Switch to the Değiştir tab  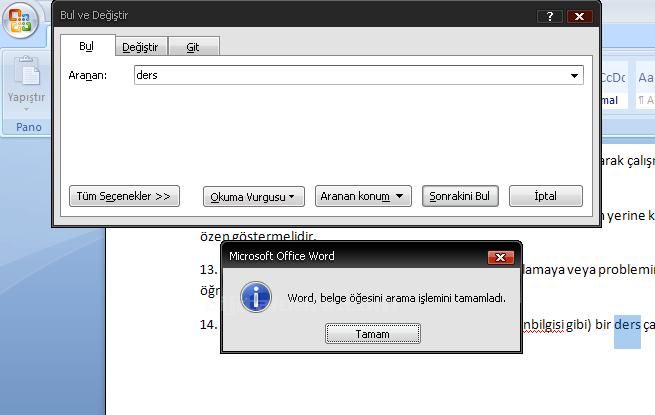pyautogui.click(x=140, y=47)
